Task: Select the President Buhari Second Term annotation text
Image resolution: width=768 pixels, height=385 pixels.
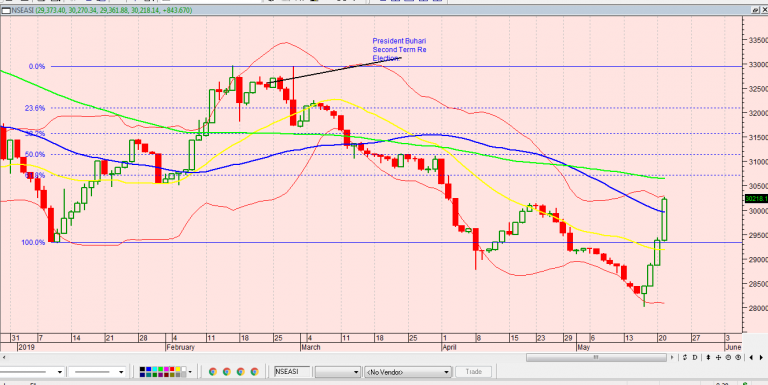Action: pos(399,49)
